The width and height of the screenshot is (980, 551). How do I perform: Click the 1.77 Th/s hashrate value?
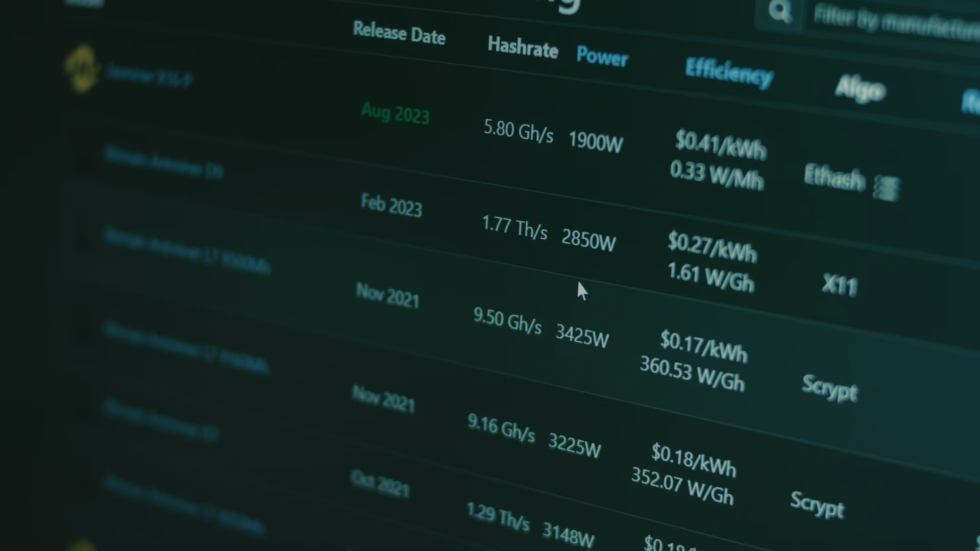[514, 228]
